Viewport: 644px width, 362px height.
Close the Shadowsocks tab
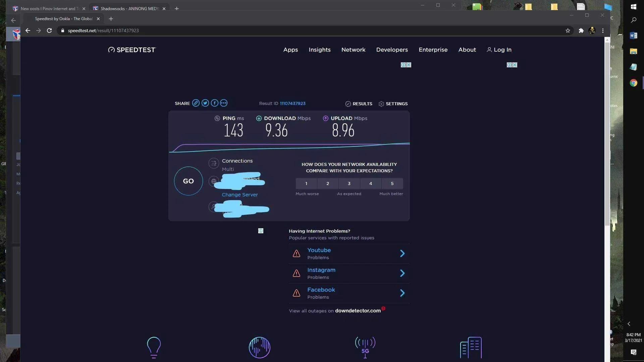164,8
